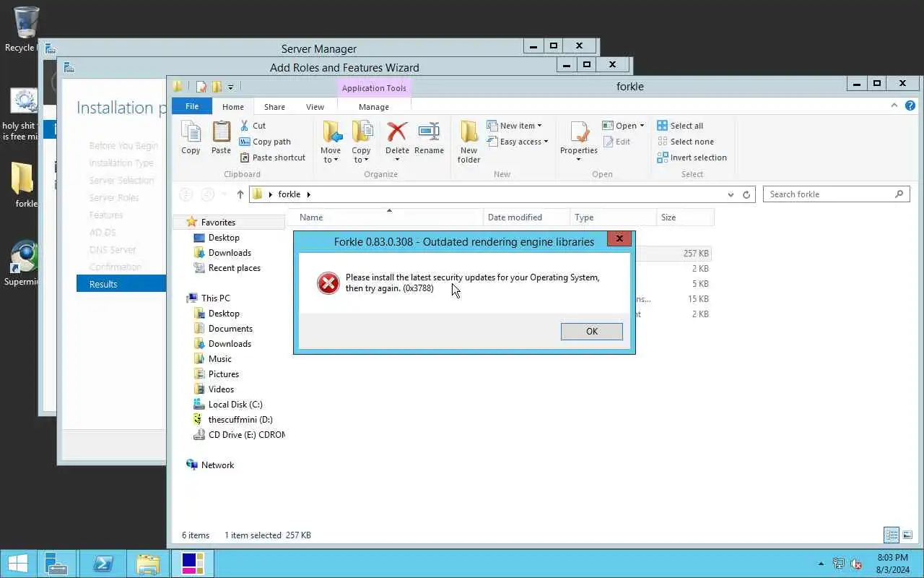
Task: Click Paste shortcut in the ribbon
Action: [273, 158]
